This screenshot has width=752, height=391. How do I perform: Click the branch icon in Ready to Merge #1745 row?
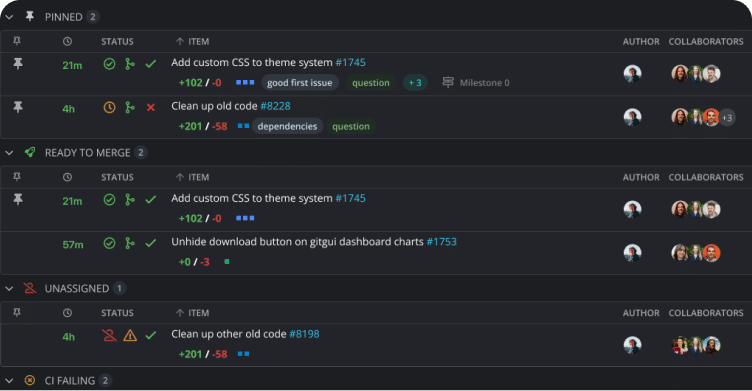click(x=129, y=200)
